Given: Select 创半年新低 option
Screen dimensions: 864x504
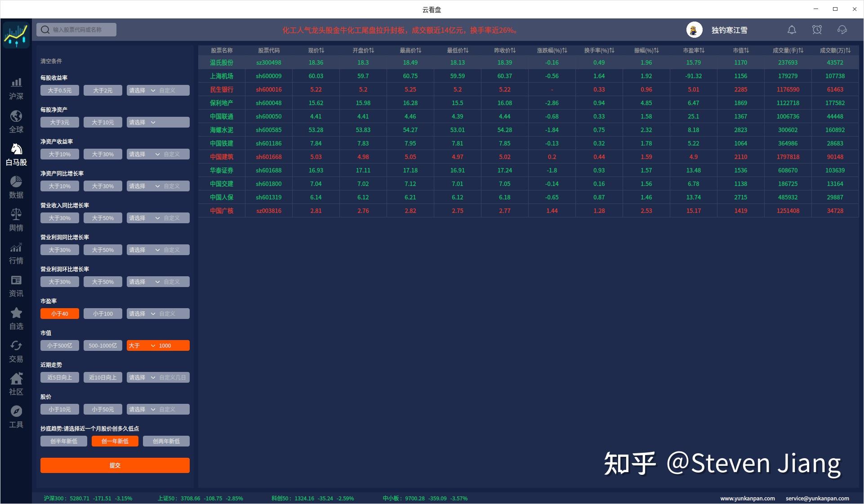Looking at the screenshot, I should (64, 441).
